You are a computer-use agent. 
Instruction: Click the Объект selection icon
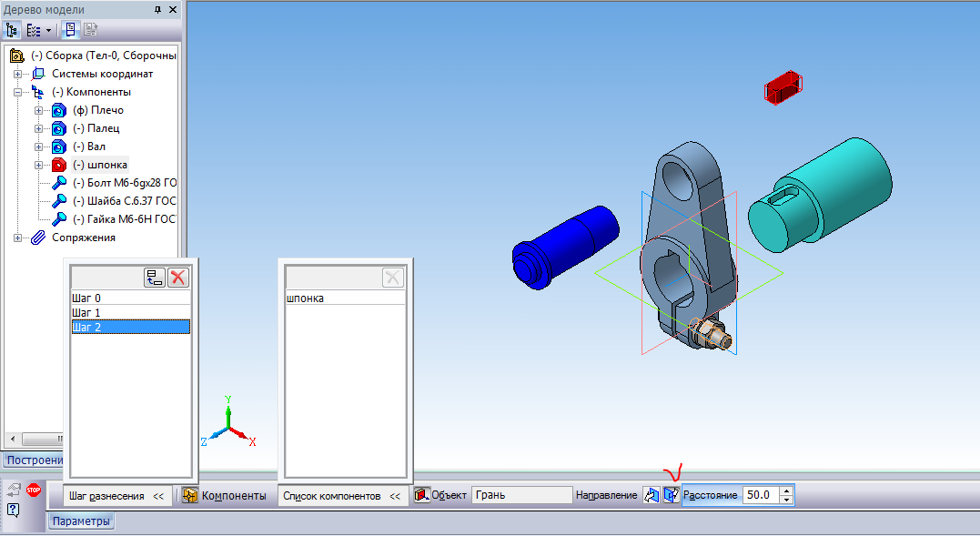tap(421, 495)
